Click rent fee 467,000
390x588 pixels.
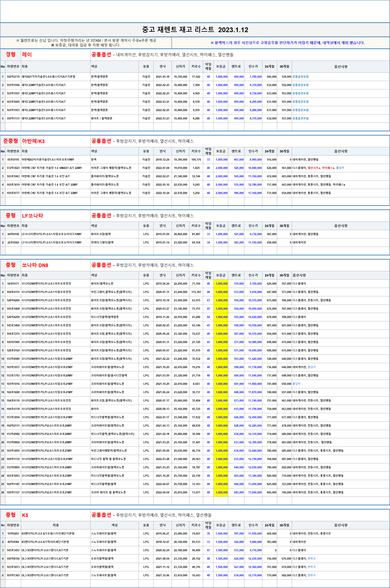pos(239,160)
